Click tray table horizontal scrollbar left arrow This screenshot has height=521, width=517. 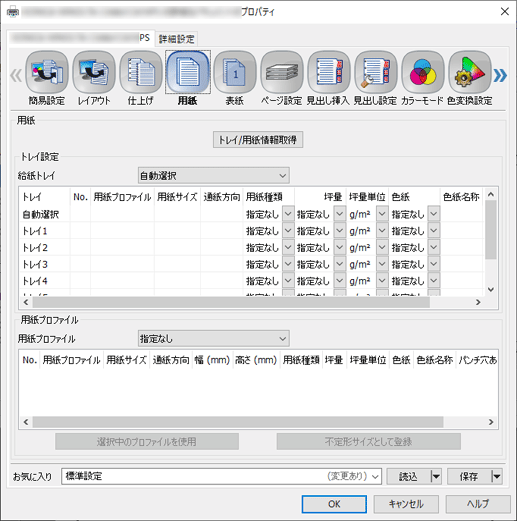(x=26, y=302)
